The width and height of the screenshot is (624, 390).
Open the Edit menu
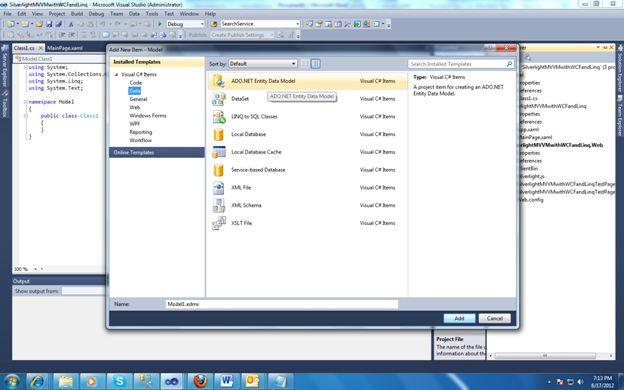(21, 14)
